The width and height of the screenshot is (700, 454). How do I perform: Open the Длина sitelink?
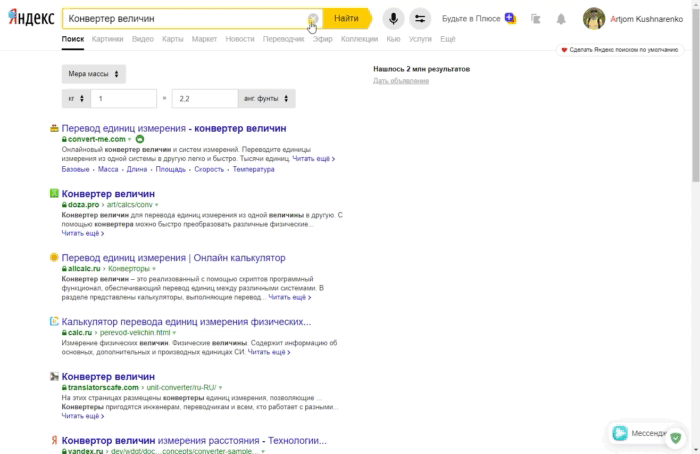click(137, 169)
